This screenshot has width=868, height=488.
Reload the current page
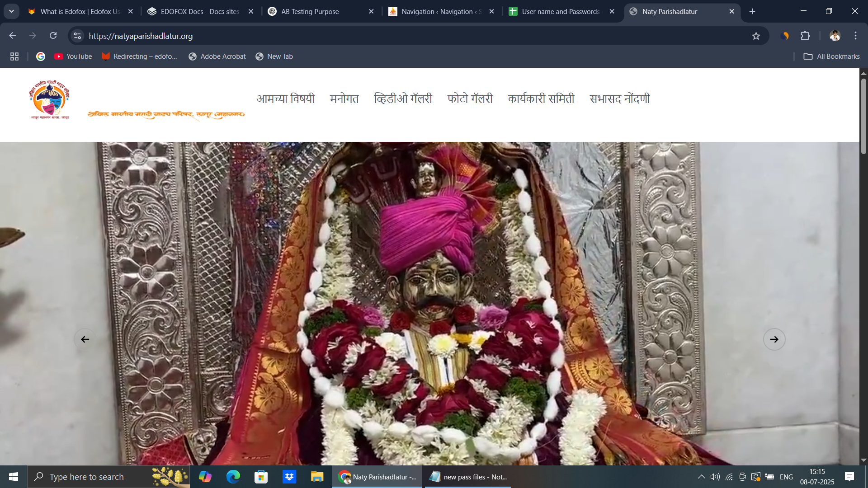[53, 36]
